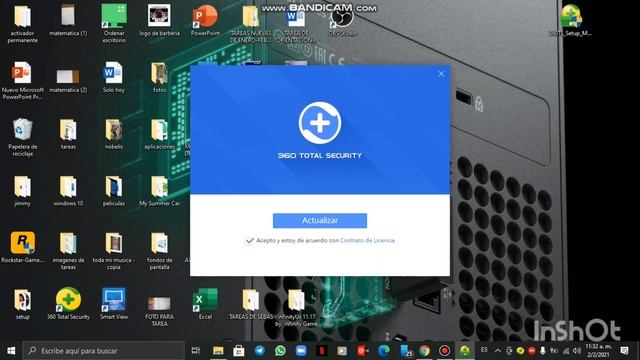Open the matematica (1) desktop file
Screen dimensions: 640x360
tap(68, 20)
